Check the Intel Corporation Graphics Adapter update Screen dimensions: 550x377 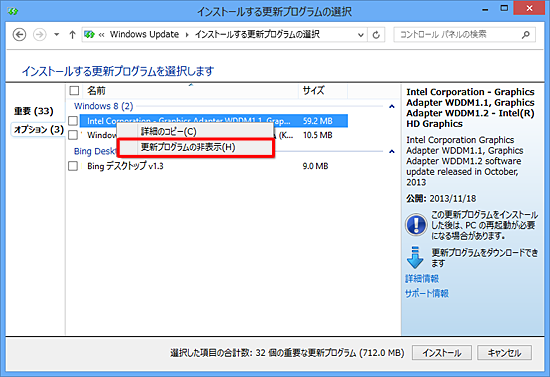(73, 121)
